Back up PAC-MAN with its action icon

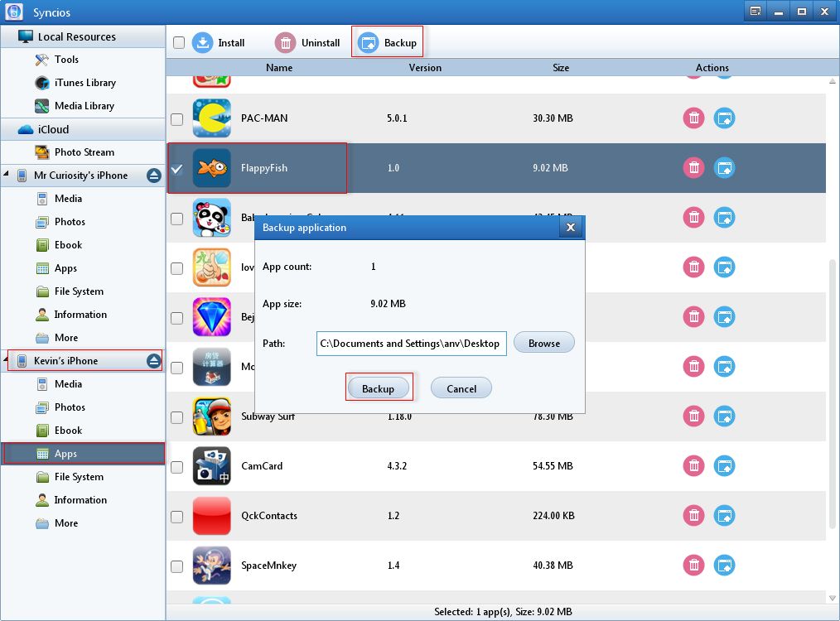pyautogui.click(x=724, y=118)
